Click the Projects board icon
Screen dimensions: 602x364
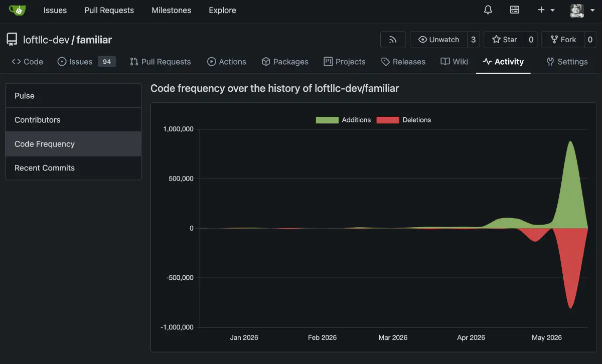point(328,62)
